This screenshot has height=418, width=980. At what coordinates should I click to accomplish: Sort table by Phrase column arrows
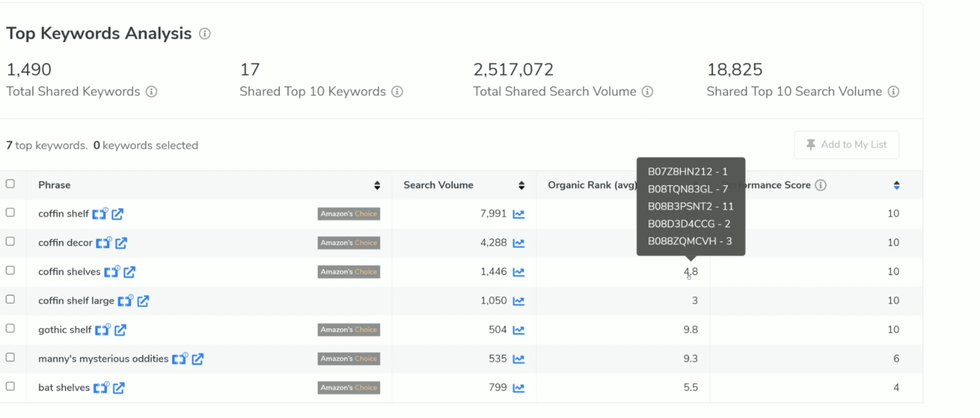[377, 185]
